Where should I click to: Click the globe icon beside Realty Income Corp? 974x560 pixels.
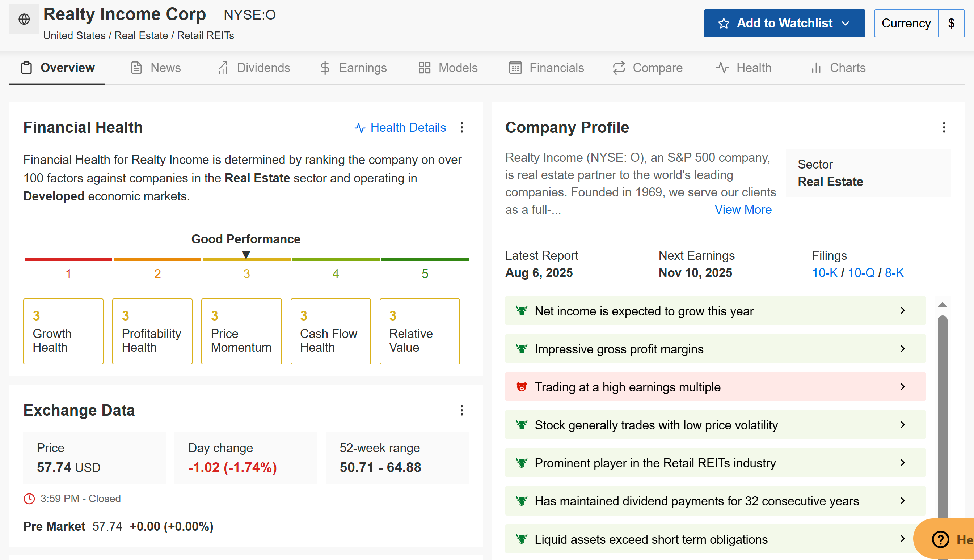[24, 19]
